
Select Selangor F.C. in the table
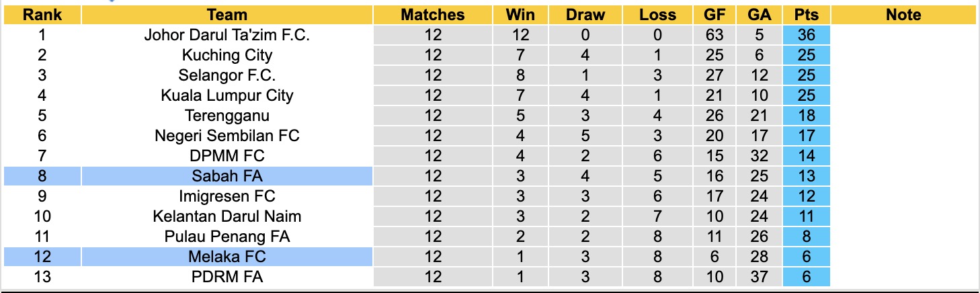[227, 75]
